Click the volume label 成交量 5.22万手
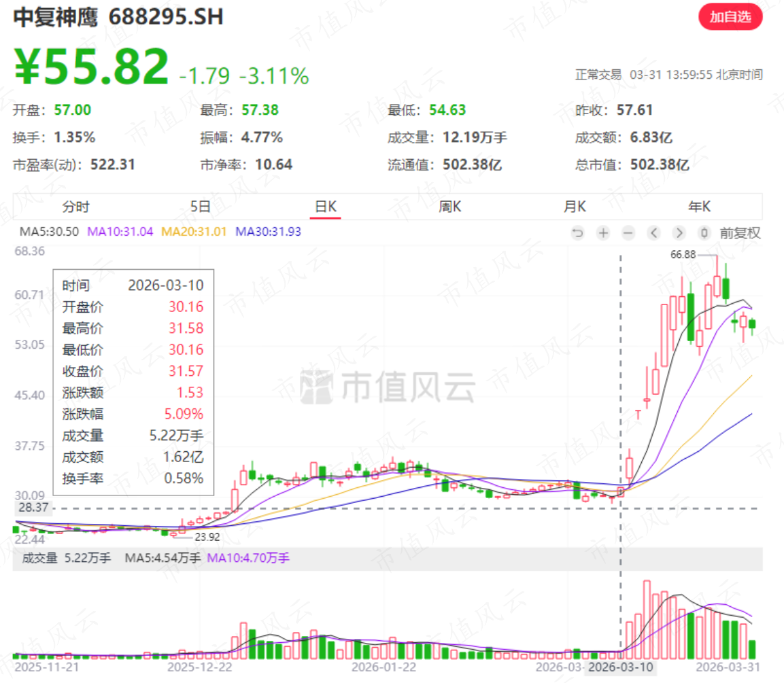This screenshot has width=784, height=683. (x=67, y=558)
